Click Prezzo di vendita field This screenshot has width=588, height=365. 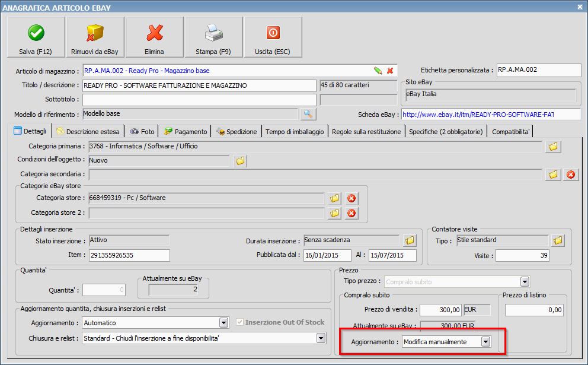pyautogui.click(x=440, y=310)
